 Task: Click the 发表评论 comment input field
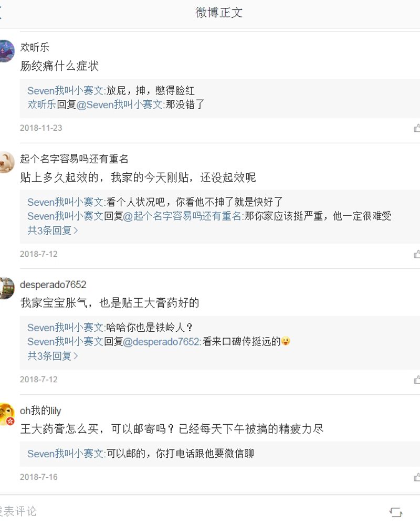pyautogui.click(x=105, y=510)
